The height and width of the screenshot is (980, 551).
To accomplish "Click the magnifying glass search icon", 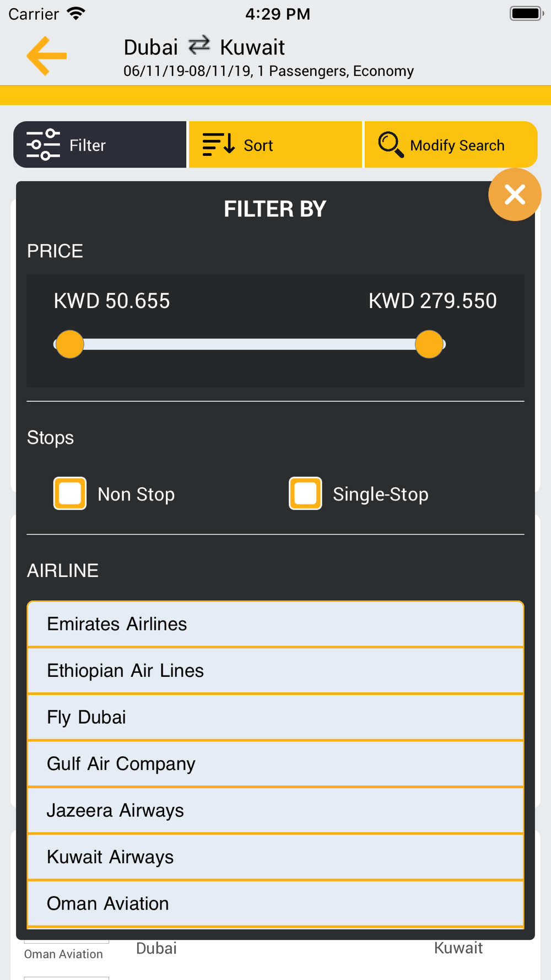I will (391, 144).
